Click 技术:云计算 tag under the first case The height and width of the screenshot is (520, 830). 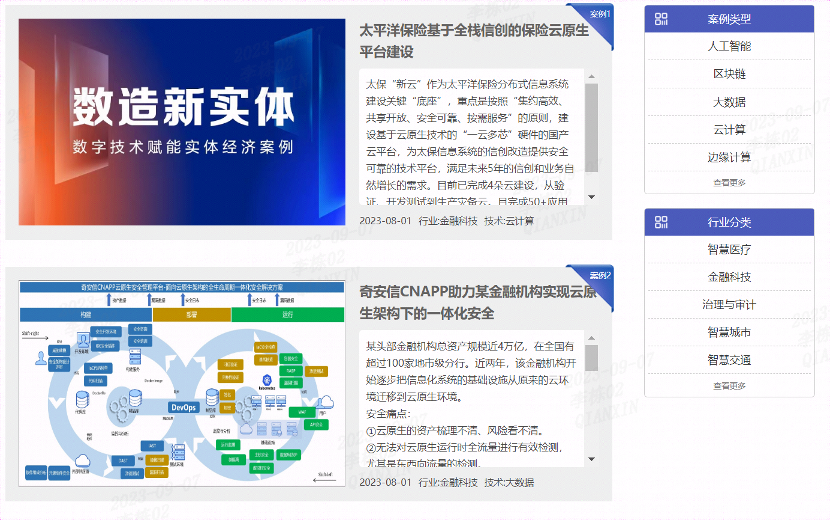(509, 221)
